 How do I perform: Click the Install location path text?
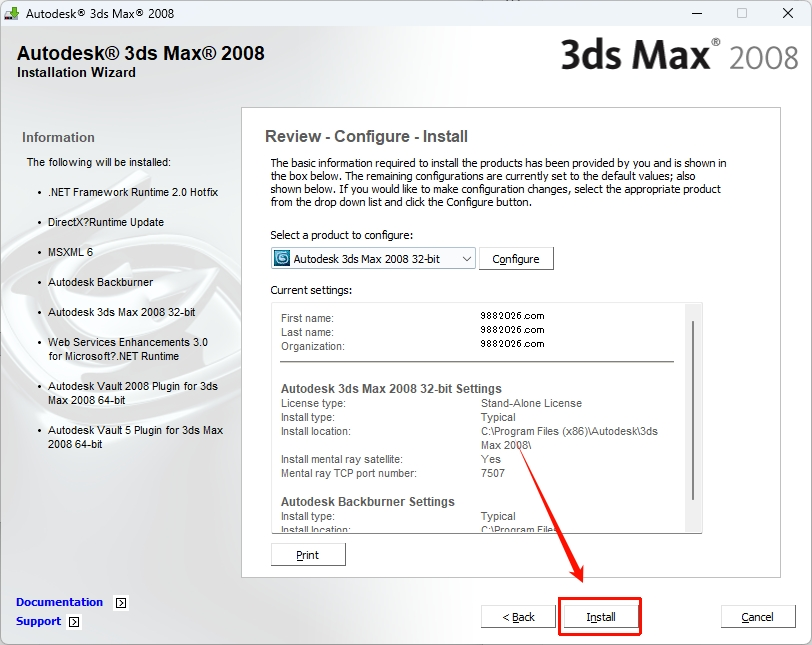tap(569, 438)
